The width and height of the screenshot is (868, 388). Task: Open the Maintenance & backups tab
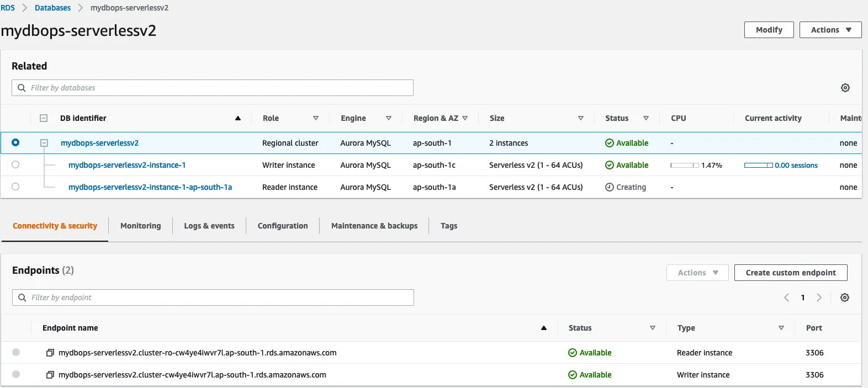coord(374,226)
